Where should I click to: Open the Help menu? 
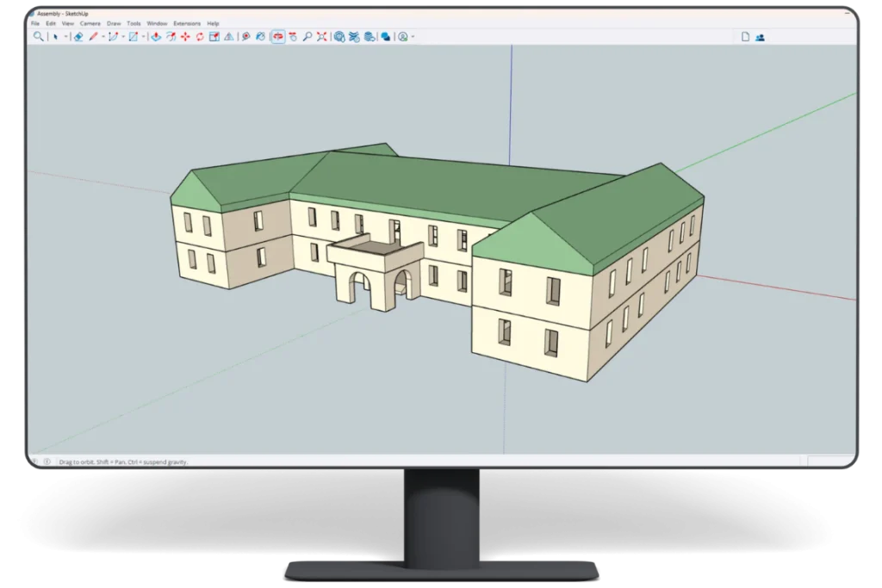213,23
